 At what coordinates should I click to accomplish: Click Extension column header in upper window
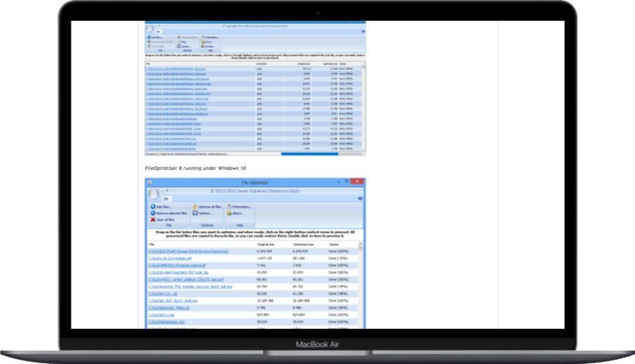pos(261,64)
